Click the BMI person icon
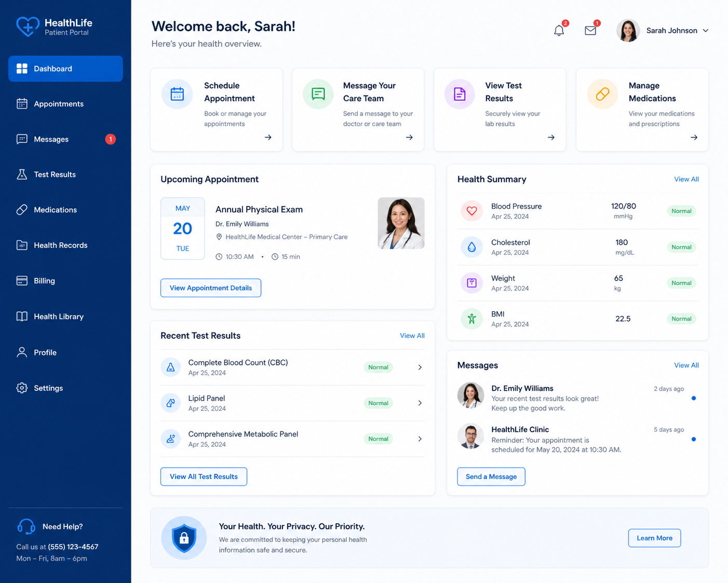The width and height of the screenshot is (728, 583). click(471, 319)
